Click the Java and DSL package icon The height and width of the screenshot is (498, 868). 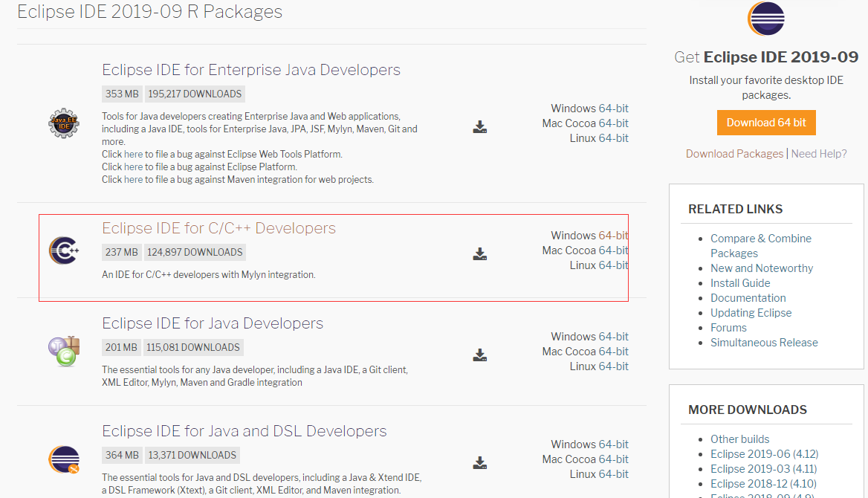tap(64, 459)
